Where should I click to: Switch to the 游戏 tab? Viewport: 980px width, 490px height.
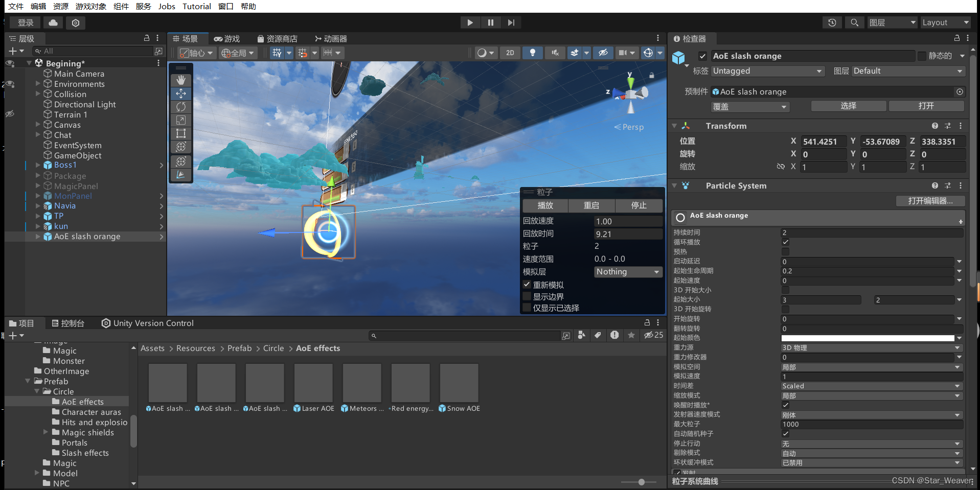[x=226, y=39]
